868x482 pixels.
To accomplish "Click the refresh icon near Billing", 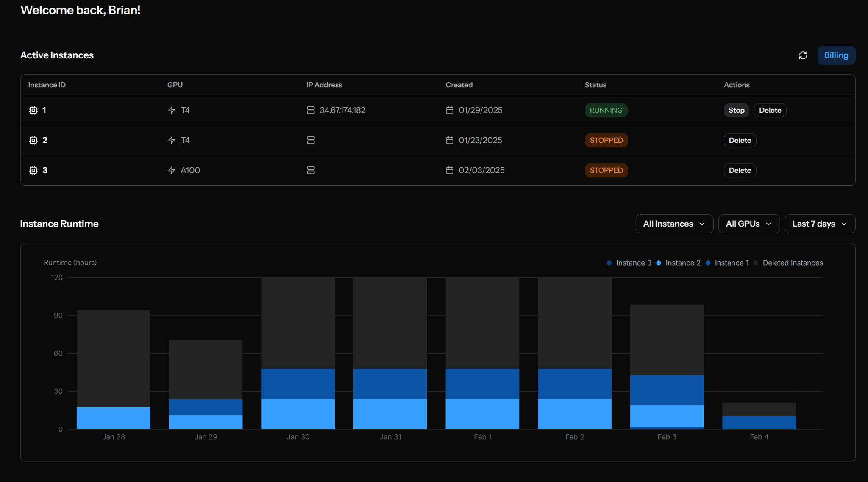I will point(804,55).
